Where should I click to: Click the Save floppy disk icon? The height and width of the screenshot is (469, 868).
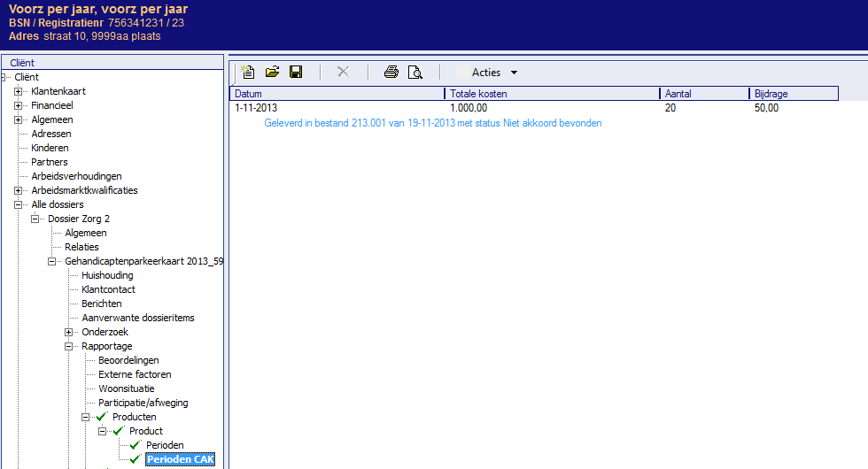point(296,73)
